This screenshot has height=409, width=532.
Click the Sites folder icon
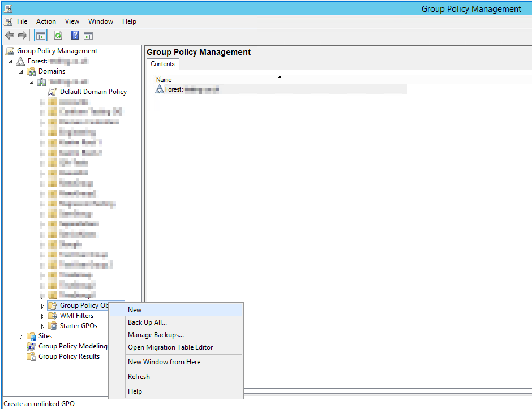pyautogui.click(x=31, y=336)
